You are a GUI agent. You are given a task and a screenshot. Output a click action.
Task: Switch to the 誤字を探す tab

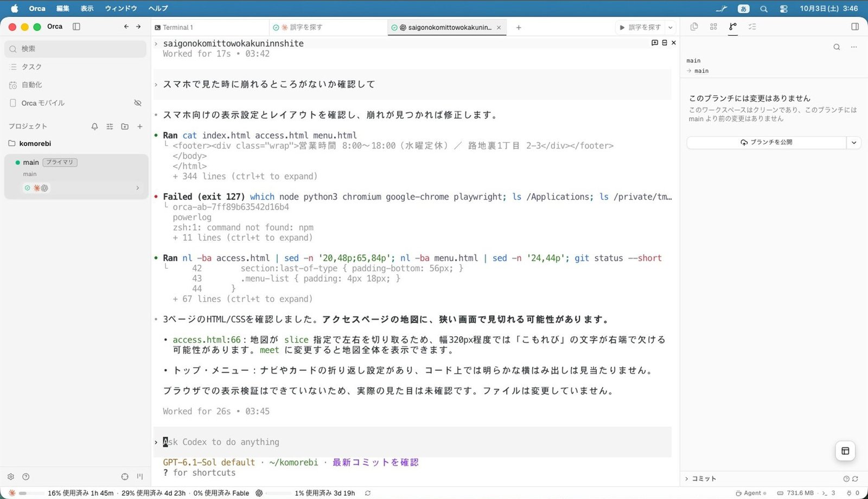pos(328,27)
